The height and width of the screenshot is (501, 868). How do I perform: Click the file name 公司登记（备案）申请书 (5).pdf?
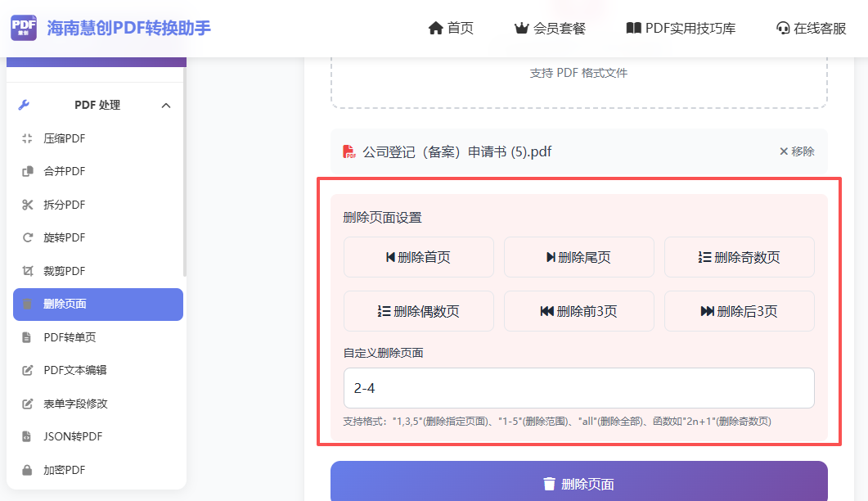tap(457, 151)
